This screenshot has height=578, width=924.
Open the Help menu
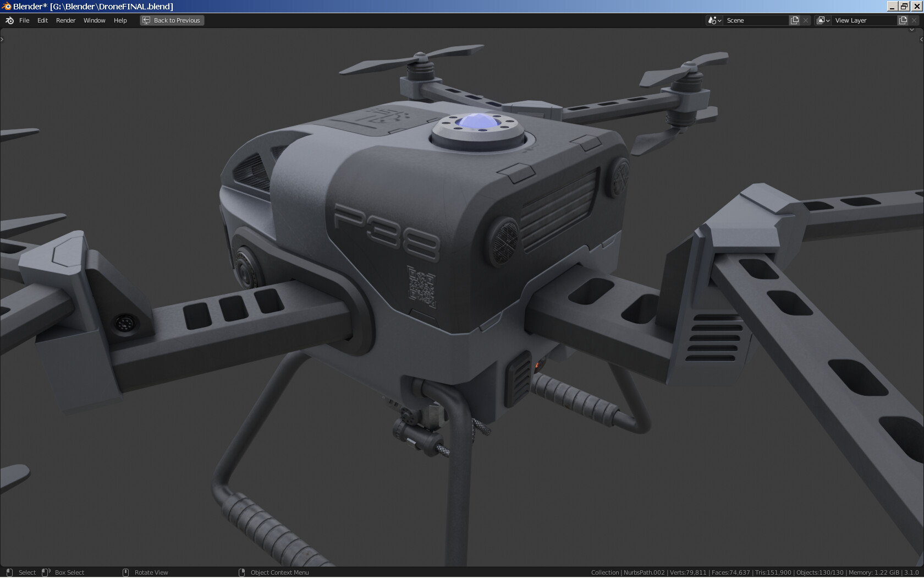pos(120,20)
